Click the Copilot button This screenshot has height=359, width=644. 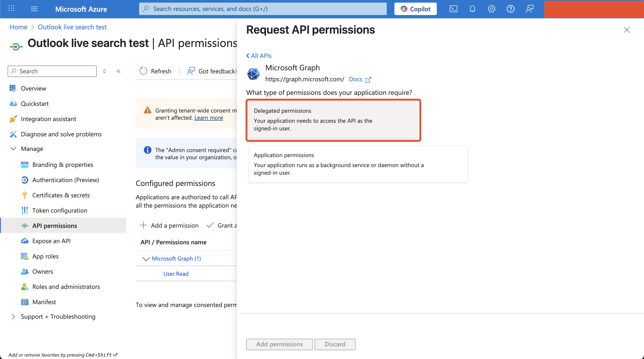[x=415, y=9]
